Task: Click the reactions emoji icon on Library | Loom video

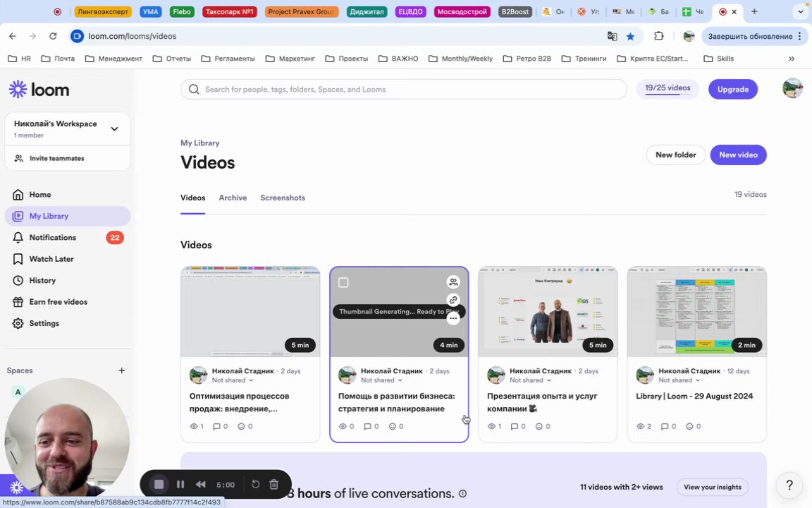Action: pyautogui.click(x=689, y=427)
